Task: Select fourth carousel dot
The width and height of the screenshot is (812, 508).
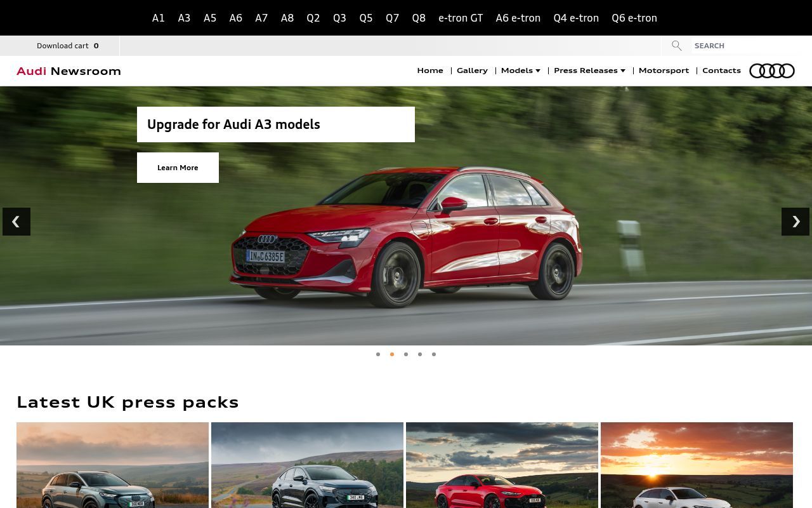Action: 420,354
